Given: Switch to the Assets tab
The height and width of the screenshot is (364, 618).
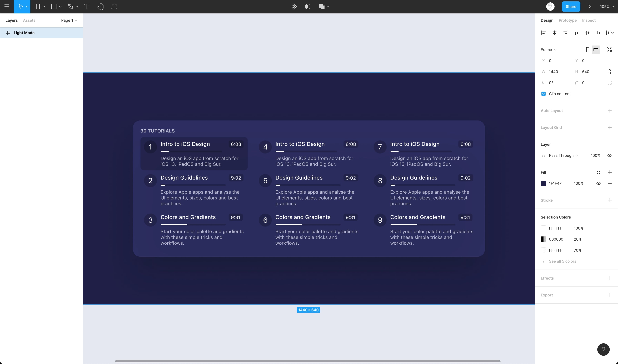Looking at the screenshot, I should (x=29, y=20).
